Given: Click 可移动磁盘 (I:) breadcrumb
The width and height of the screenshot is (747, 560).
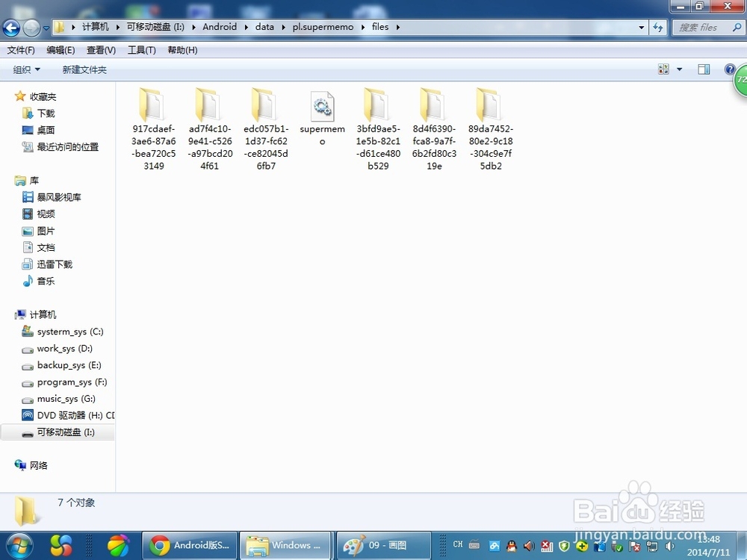Looking at the screenshot, I should [155, 27].
